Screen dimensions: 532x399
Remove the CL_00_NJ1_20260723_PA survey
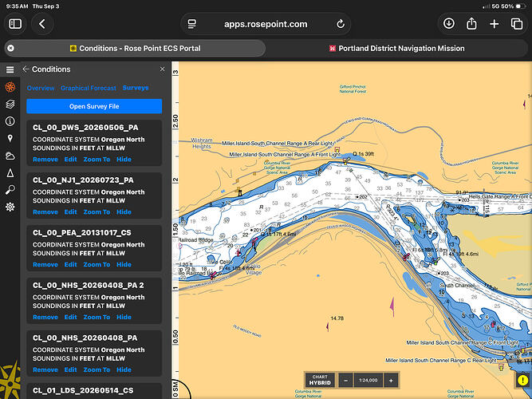[x=45, y=212]
